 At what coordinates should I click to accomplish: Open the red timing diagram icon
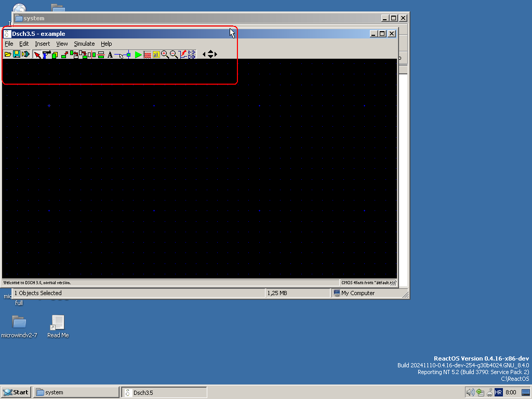[x=147, y=54]
